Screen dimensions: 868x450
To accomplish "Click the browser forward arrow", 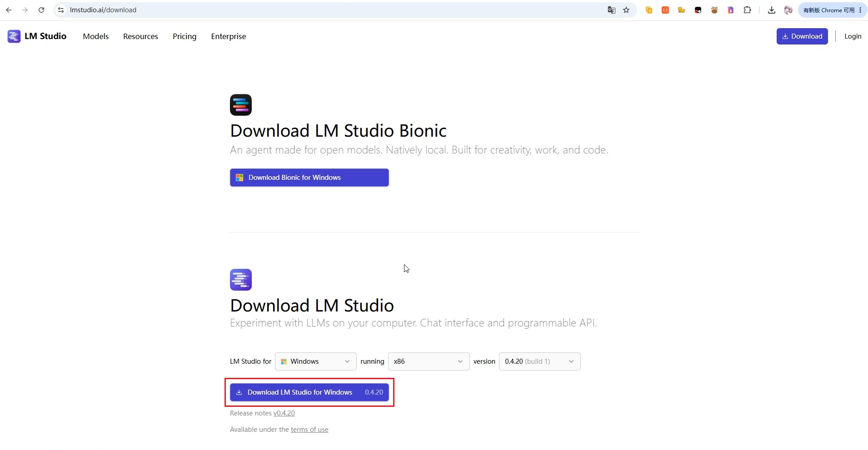I will point(25,10).
